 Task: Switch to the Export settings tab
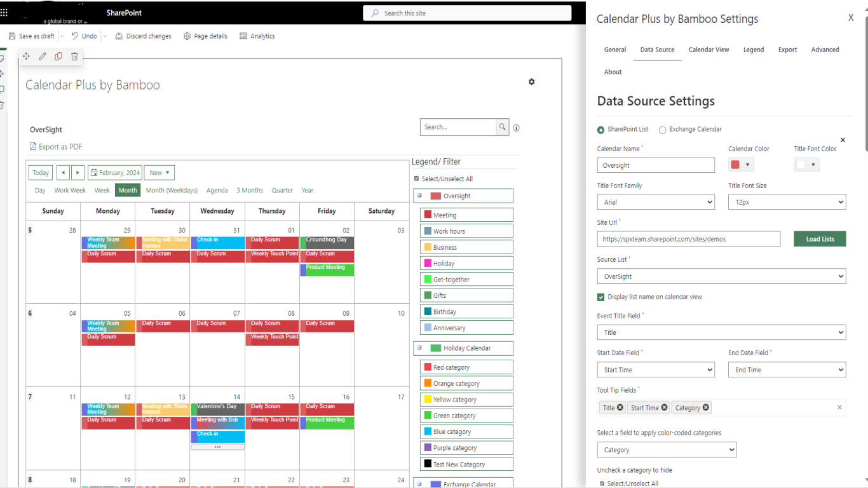tap(787, 50)
